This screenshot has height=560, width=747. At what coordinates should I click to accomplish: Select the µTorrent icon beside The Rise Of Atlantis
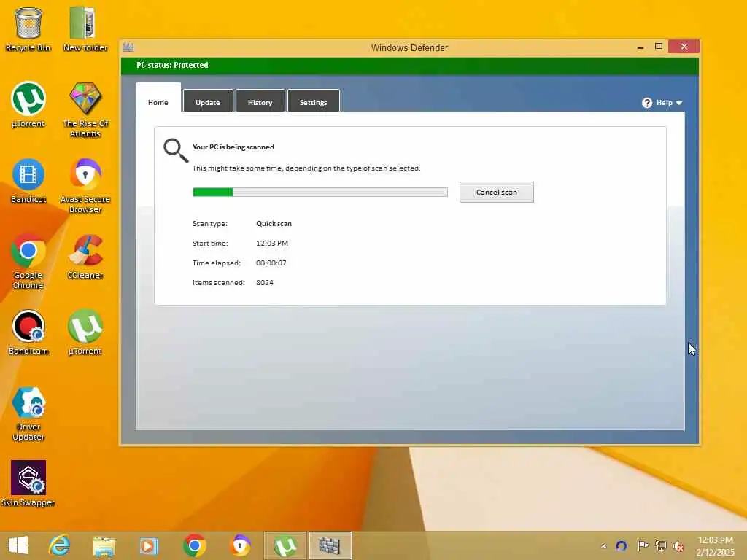coord(28,105)
